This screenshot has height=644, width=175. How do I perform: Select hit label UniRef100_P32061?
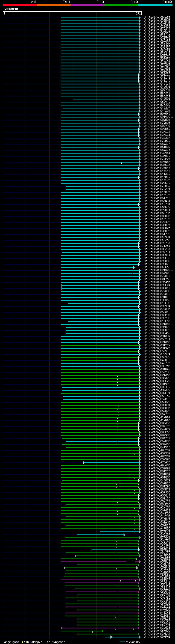click(157, 153)
